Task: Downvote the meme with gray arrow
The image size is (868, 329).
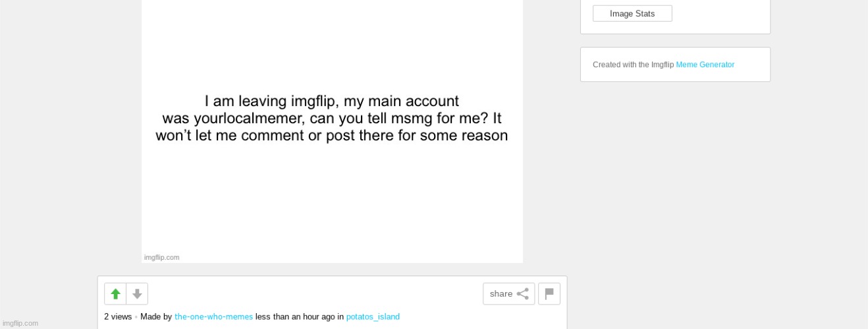Action: click(x=137, y=294)
